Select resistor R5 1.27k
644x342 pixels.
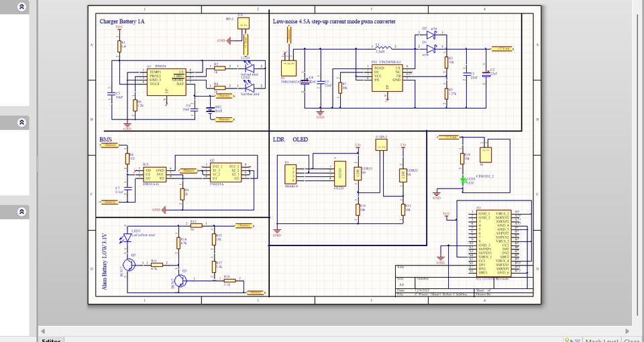pyautogui.click(x=447, y=94)
